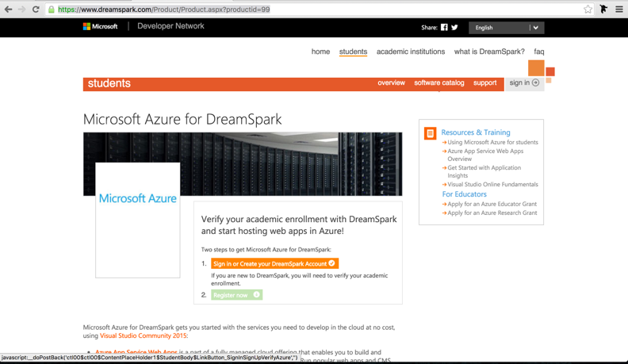Image resolution: width=628 pixels, height=364 pixels.
Task: Open the faq menu item
Action: pos(539,52)
